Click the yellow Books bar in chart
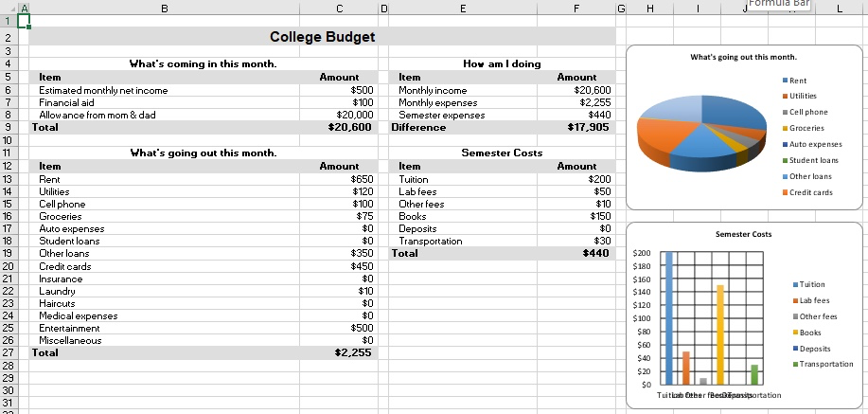The image size is (868, 414). click(x=720, y=334)
